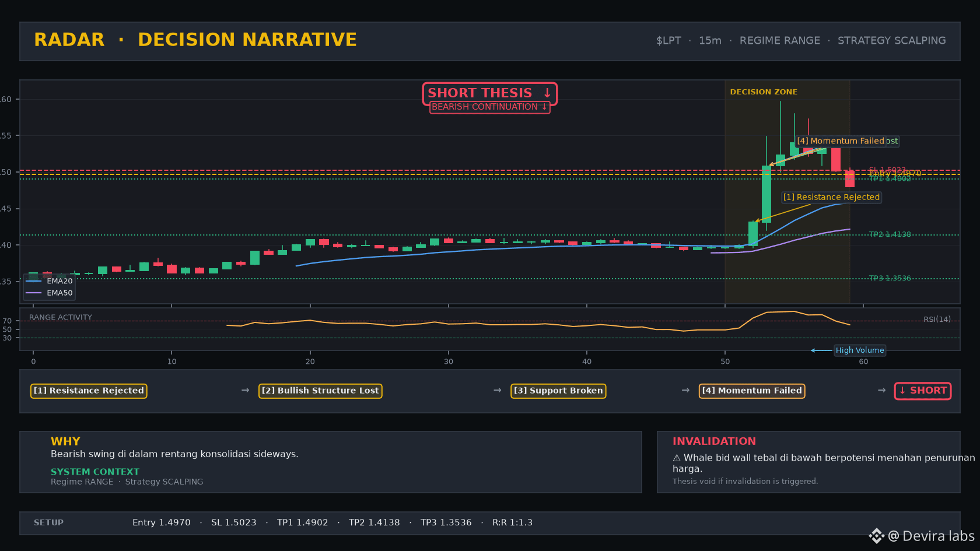Click the Support Broken step box
The height and width of the screenshot is (551, 980).
[x=558, y=391]
